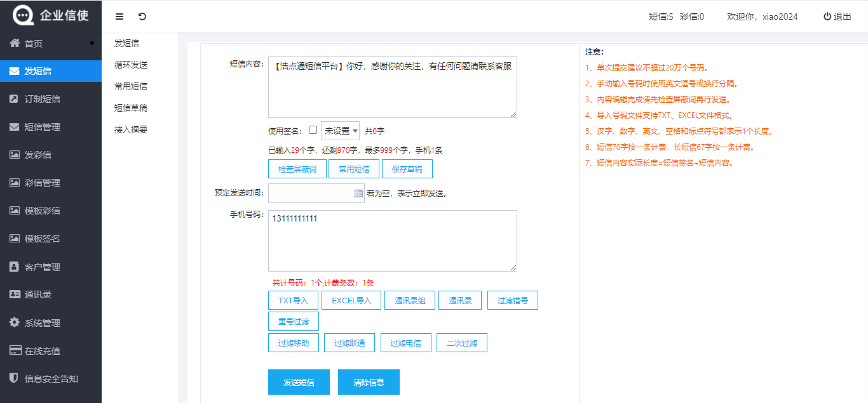The height and width of the screenshot is (403, 868).
Task: Open 系统管理 gear icon in sidebar
Action: 14,322
